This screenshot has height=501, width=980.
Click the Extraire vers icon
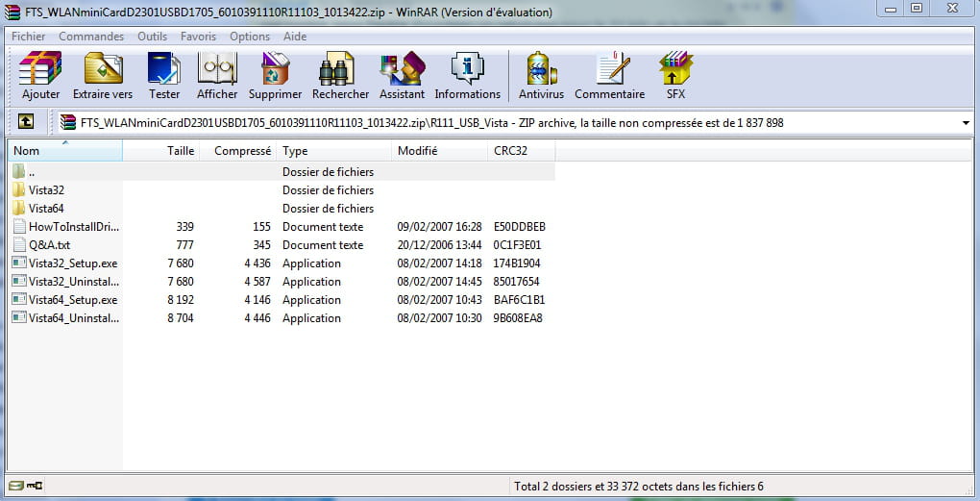(103, 76)
